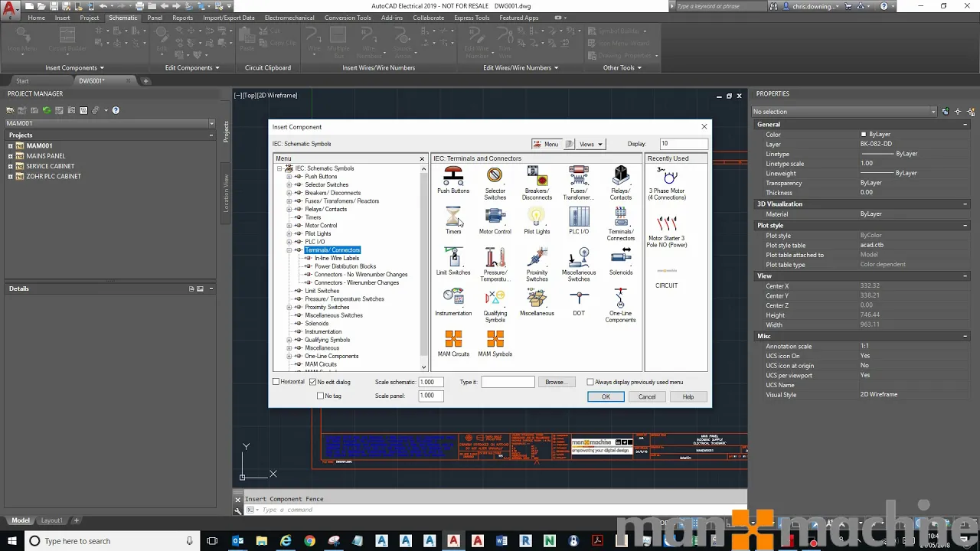Click the Type it input field
The image size is (980, 551).
(x=508, y=382)
